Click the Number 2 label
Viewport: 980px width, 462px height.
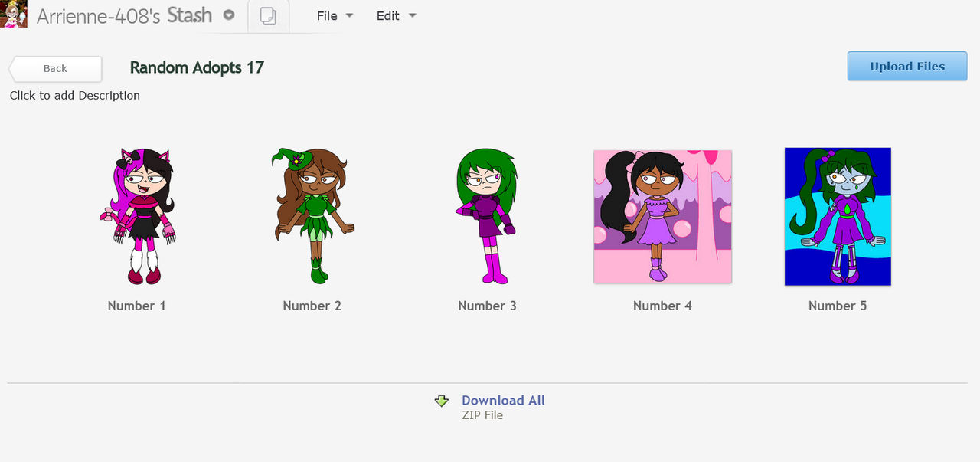[312, 306]
